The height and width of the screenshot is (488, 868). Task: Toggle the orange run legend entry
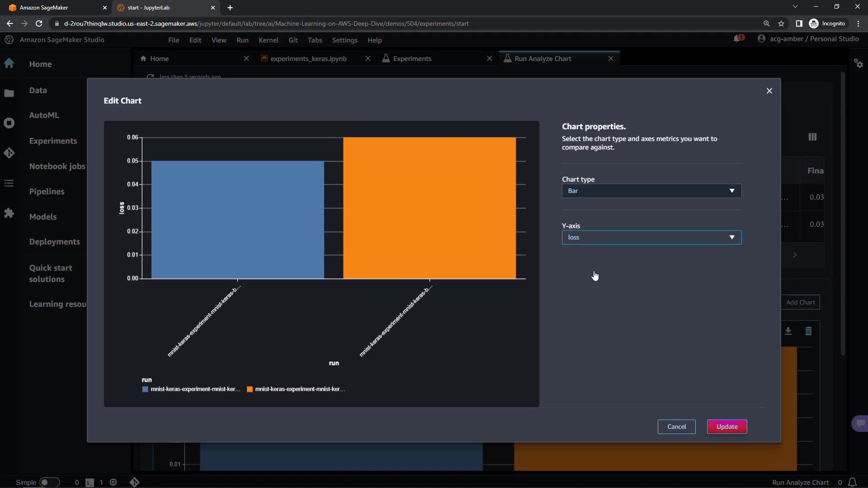coord(296,389)
